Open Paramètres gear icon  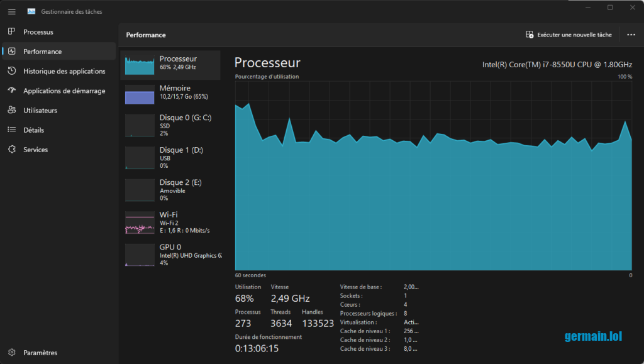(11, 353)
